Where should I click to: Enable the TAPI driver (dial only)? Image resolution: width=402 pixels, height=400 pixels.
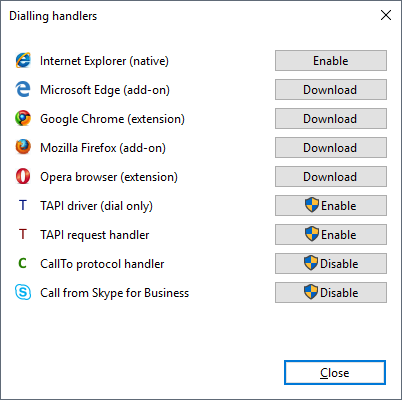click(331, 206)
